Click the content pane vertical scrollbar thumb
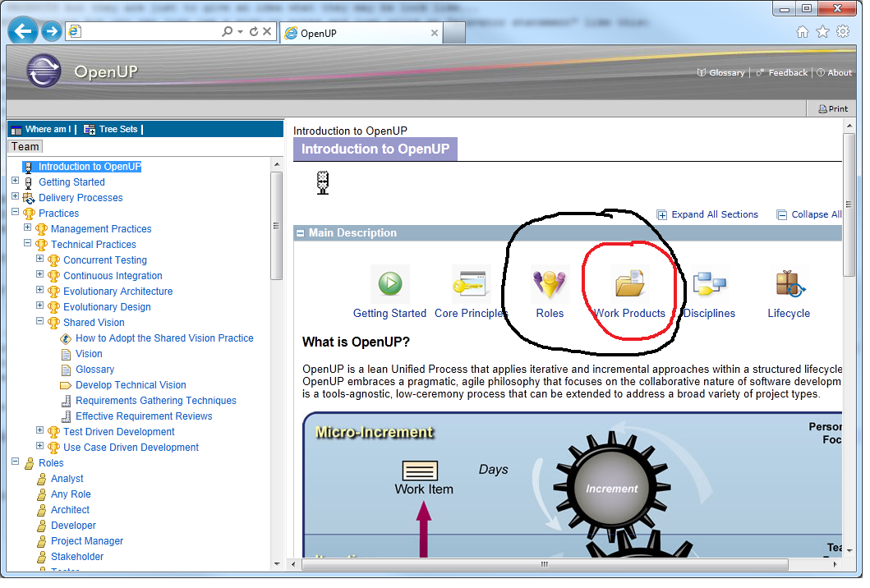Screen dimensions: 870x588 849,204
